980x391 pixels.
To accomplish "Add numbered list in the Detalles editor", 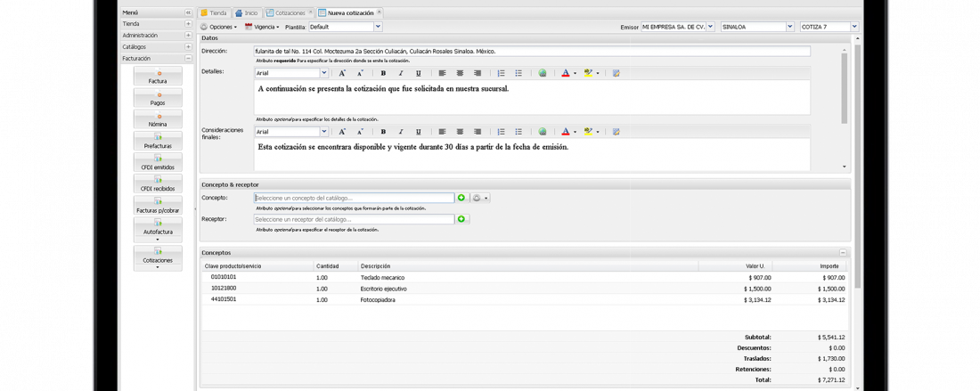I will (x=501, y=73).
